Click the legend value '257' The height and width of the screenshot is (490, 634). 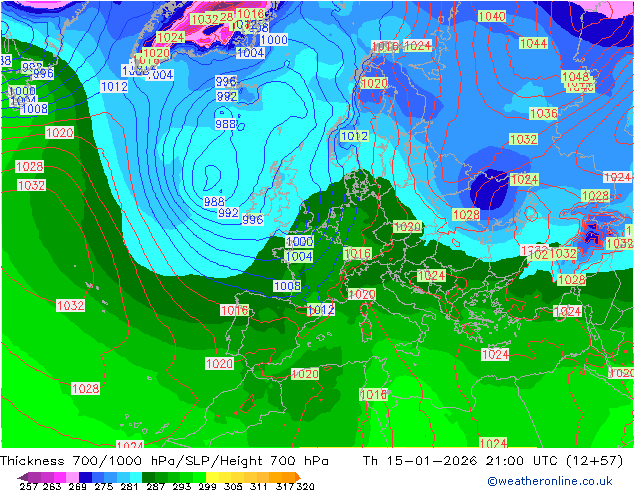(x=28, y=486)
